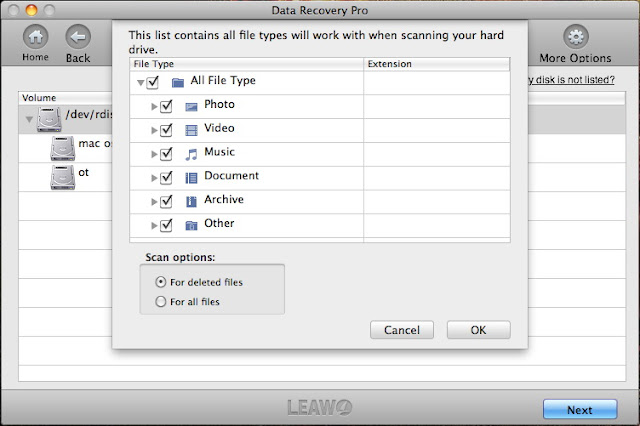Open More Options gear icon
Screen dimensions: 640x426
[575, 37]
